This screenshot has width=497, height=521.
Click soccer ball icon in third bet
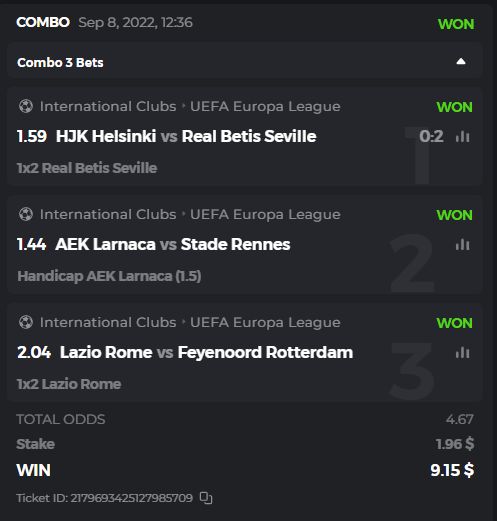(x=26, y=322)
